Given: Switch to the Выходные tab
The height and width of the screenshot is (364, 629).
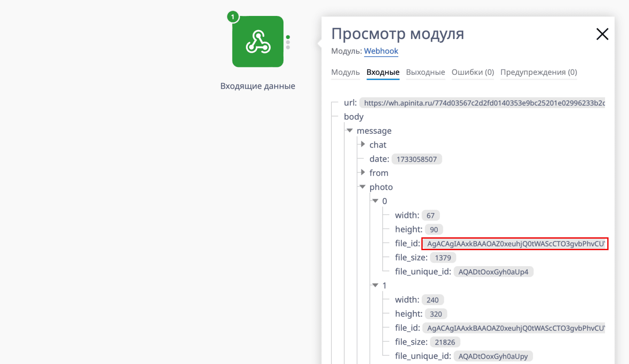Looking at the screenshot, I should (x=425, y=72).
